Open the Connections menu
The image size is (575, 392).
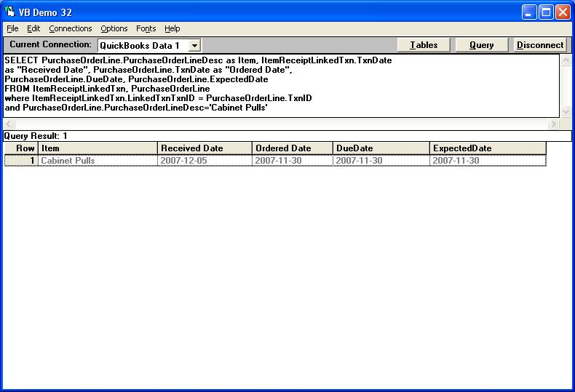pyautogui.click(x=71, y=28)
